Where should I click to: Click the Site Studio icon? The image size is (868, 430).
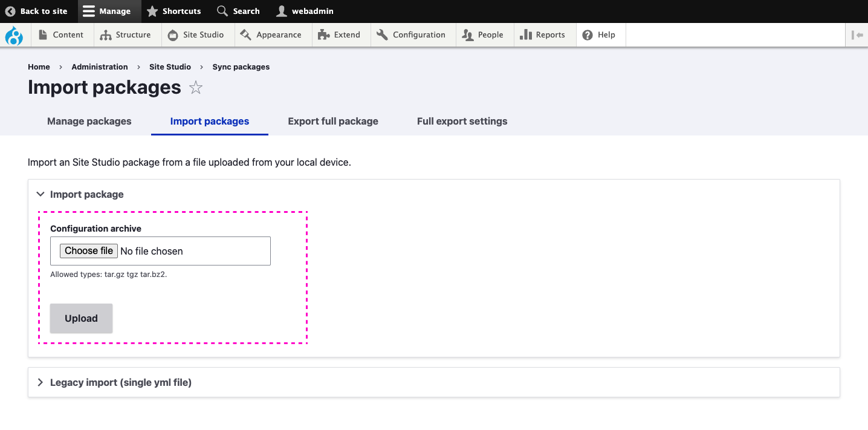point(173,35)
